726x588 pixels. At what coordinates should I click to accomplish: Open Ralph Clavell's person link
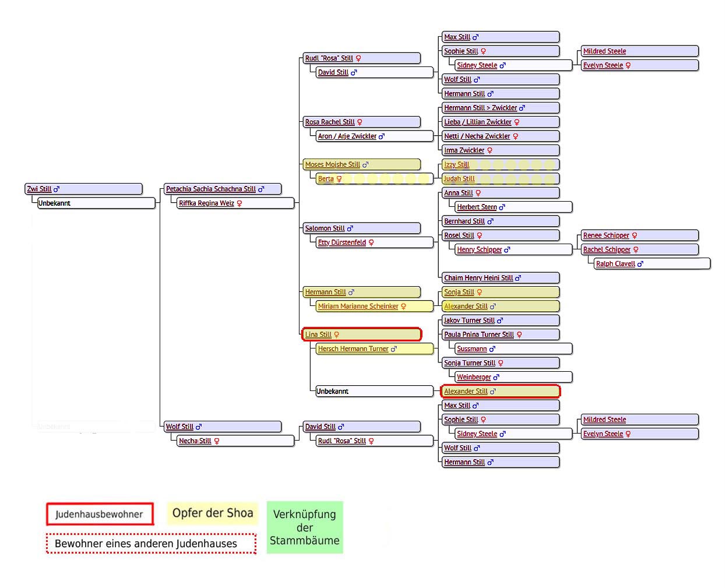pos(616,264)
